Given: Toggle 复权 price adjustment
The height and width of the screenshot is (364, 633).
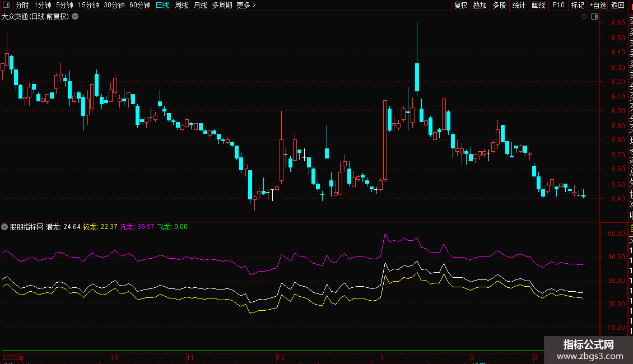Looking at the screenshot, I should (x=460, y=5).
